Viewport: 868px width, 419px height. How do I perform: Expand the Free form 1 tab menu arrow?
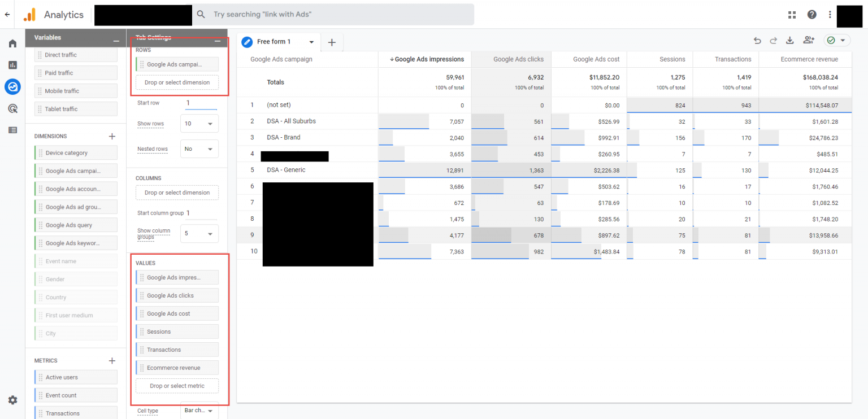pos(311,42)
